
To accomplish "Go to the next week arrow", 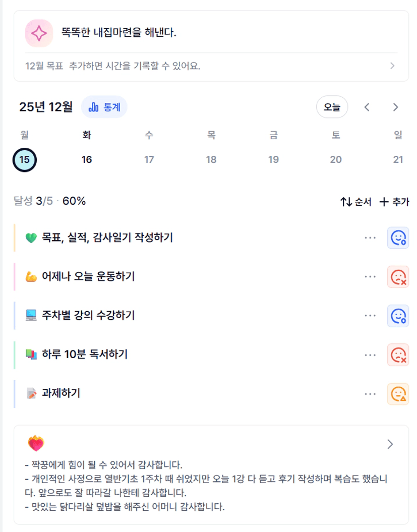I will 395,107.
